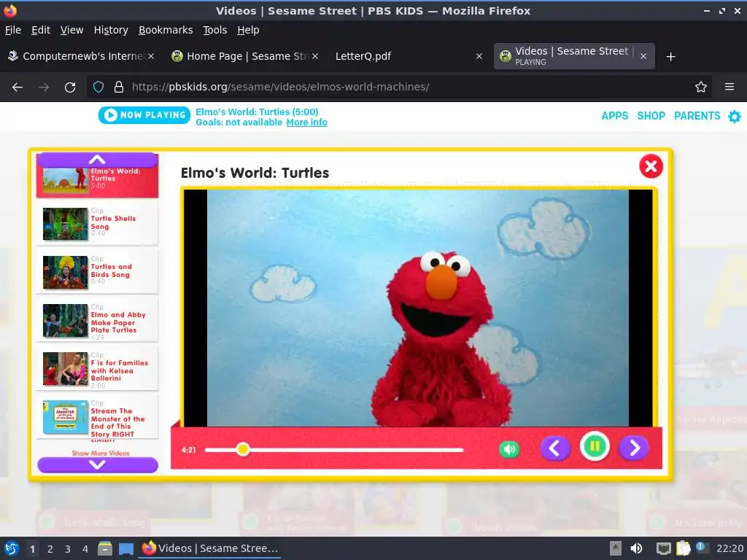Screen dimensions: 747x560
Task: Click the yellow video progress slider knob
Action: point(243,449)
